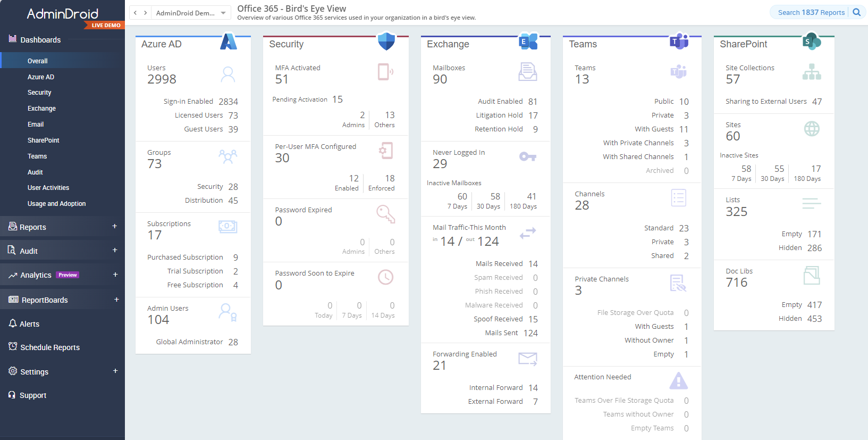Click the Forwarding Enabled mail icon
Image resolution: width=868 pixels, height=440 pixels.
point(528,359)
